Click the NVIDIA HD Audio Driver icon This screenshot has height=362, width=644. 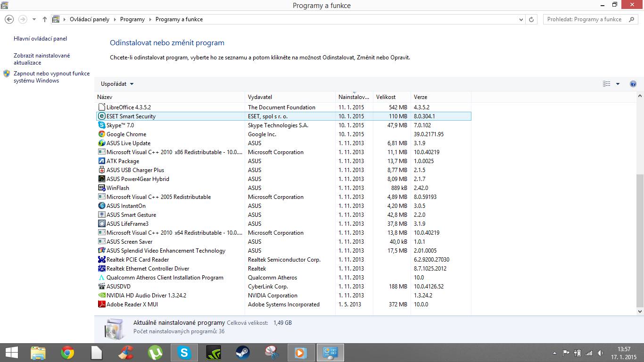click(102, 296)
